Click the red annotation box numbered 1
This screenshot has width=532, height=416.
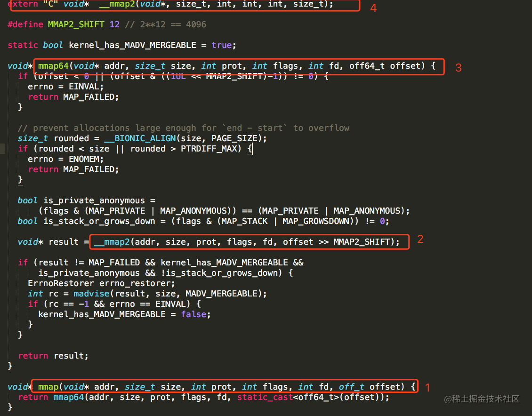pyautogui.click(x=427, y=387)
